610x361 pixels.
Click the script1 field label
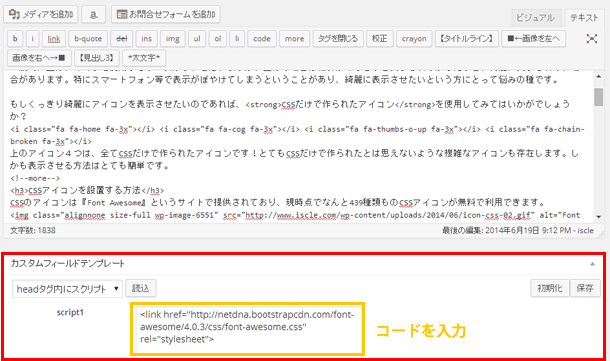pyautogui.click(x=70, y=312)
